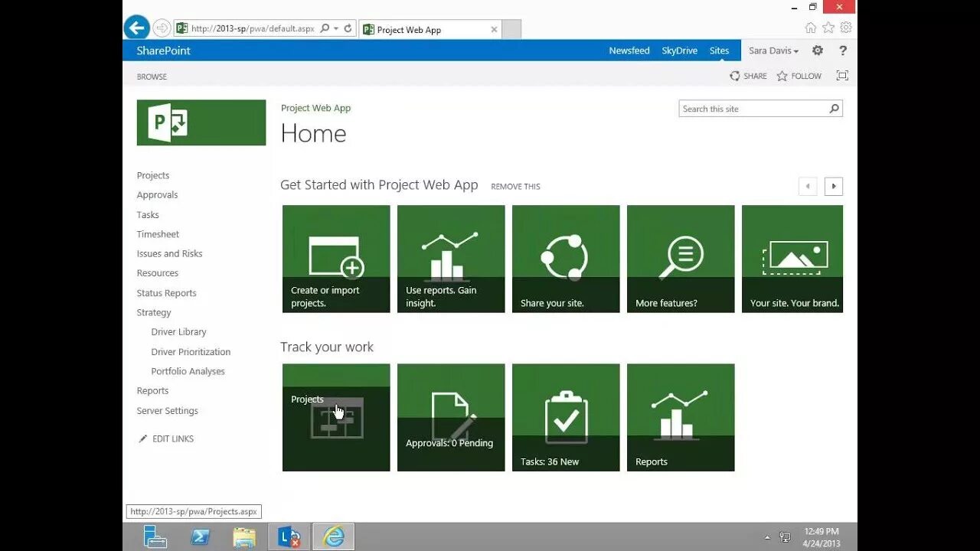The image size is (980, 551).
Task: Open the Share your site tile
Action: [x=566, y=259]
